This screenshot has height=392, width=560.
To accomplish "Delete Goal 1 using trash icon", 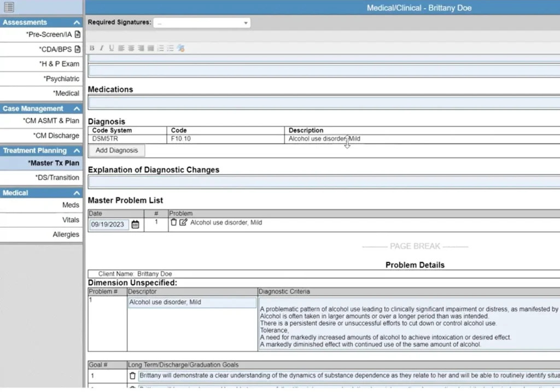I will coord(132,375).
